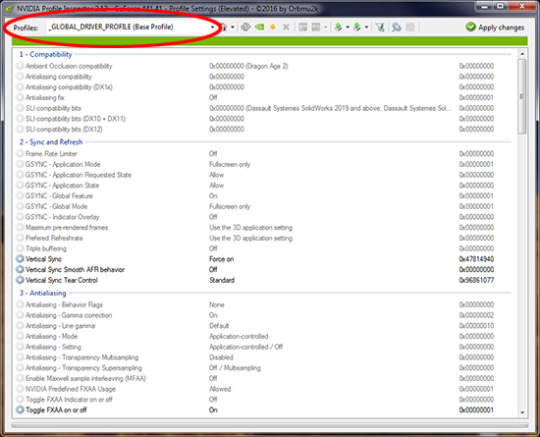
Task: Click the hex value 0x00000010 for Line gamma
Action: pos(476,326)
